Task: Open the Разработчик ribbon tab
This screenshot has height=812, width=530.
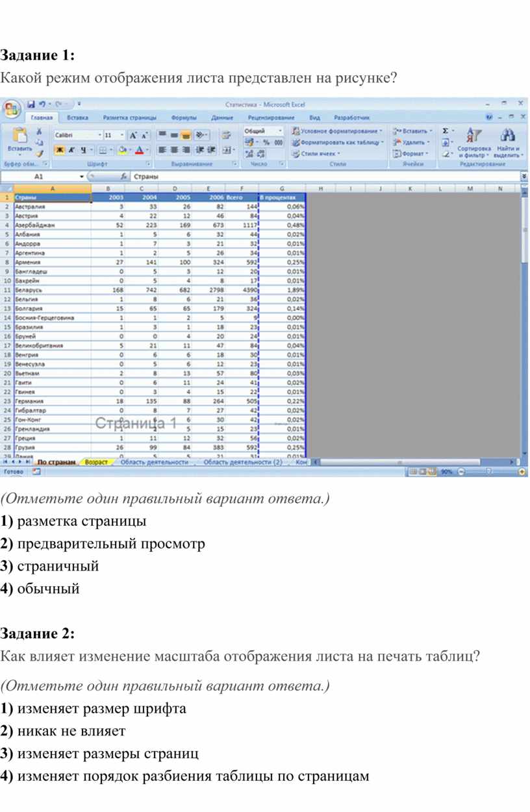Action: click(352, 117)
